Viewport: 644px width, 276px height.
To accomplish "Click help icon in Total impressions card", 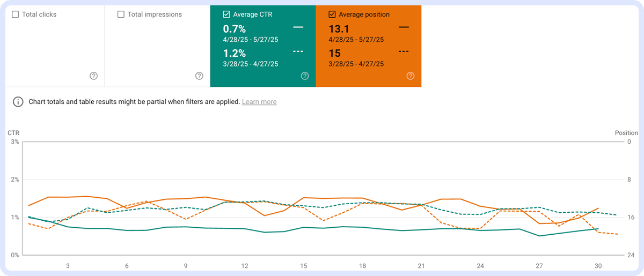I will (199, 76).
